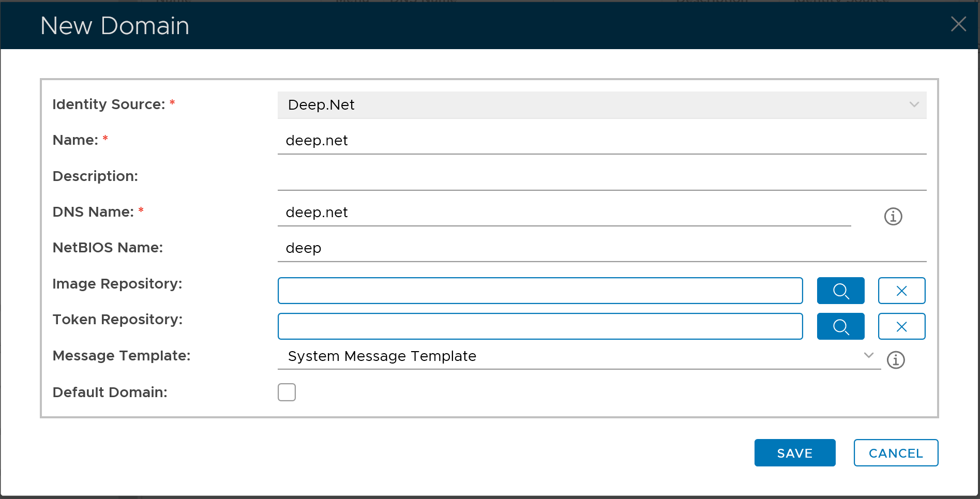Click the Token Repository text box
Viewport: 980px width, 499px height.
click(540, 326)
